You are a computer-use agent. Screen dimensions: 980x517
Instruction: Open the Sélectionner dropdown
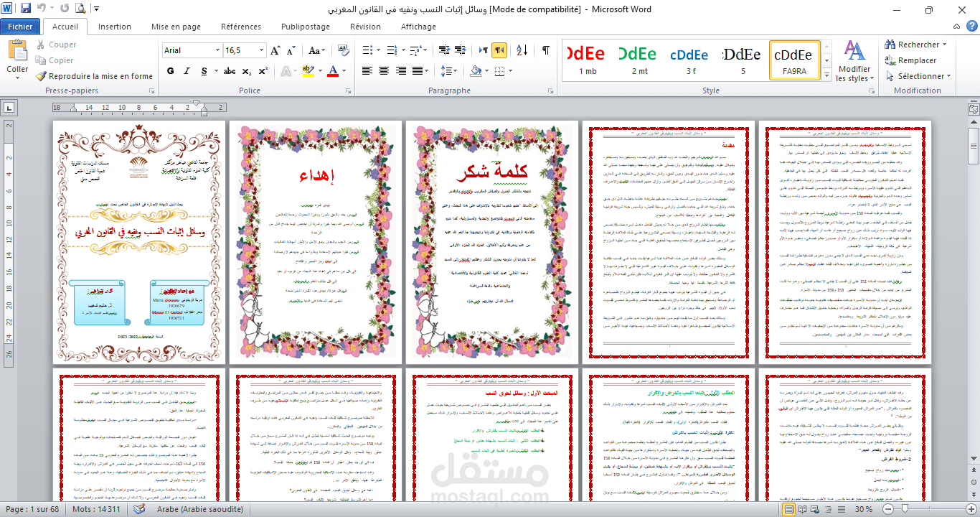point(918,76)
